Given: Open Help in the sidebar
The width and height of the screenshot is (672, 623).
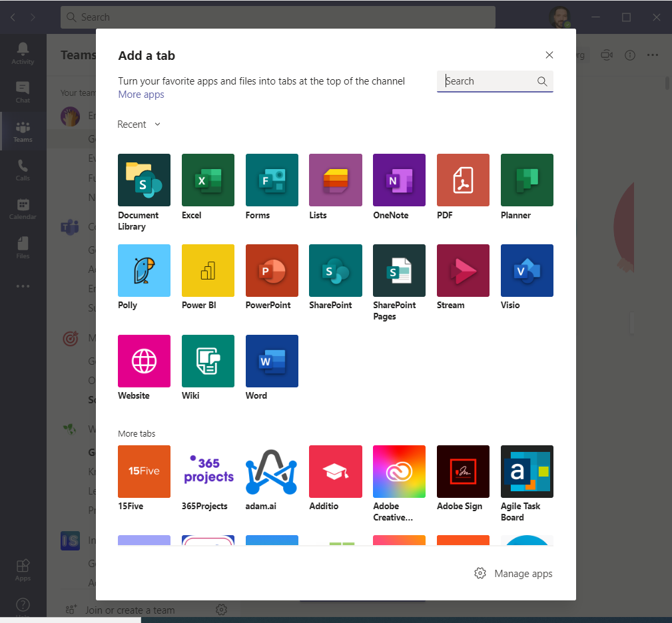Looking at the screenshot, I should pos(23,606).
